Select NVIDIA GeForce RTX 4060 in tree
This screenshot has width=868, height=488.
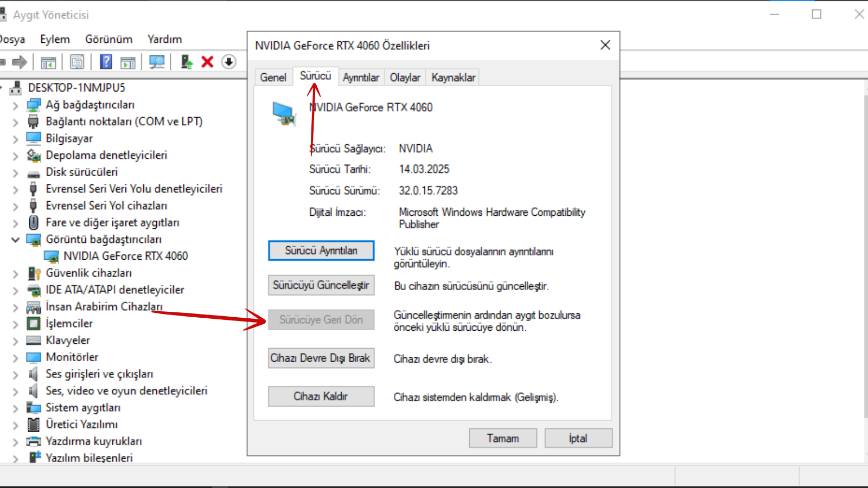tap(125, 256)
